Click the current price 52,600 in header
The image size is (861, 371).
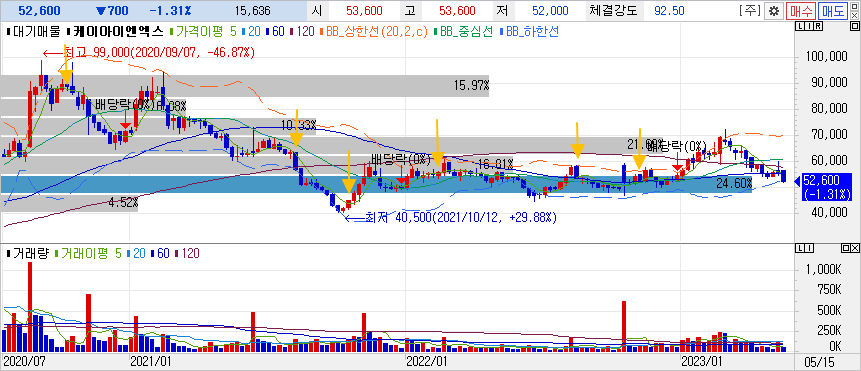pyautogui.click(x=40, y=10)
